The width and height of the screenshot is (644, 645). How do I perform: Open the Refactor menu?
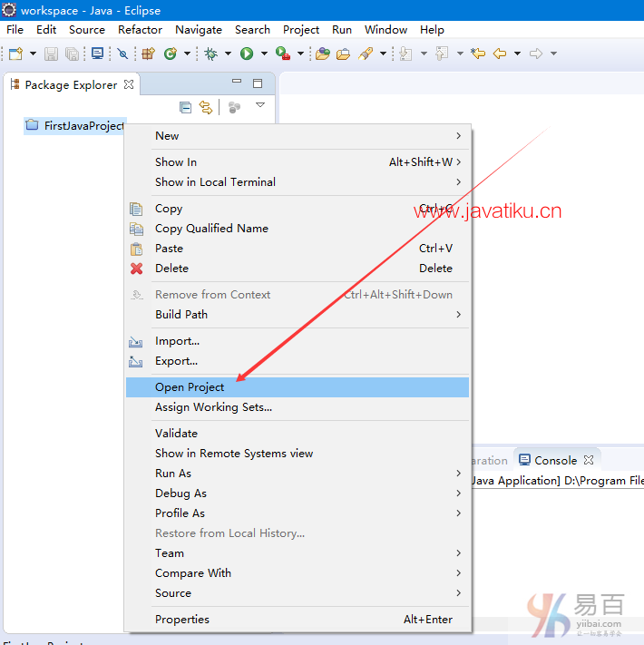coord(140,30)
